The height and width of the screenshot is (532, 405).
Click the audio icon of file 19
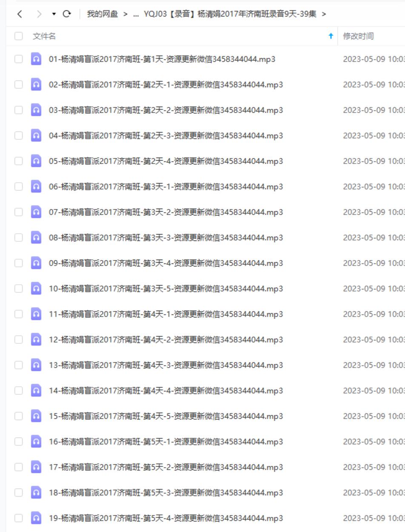(x=36, y=518)
